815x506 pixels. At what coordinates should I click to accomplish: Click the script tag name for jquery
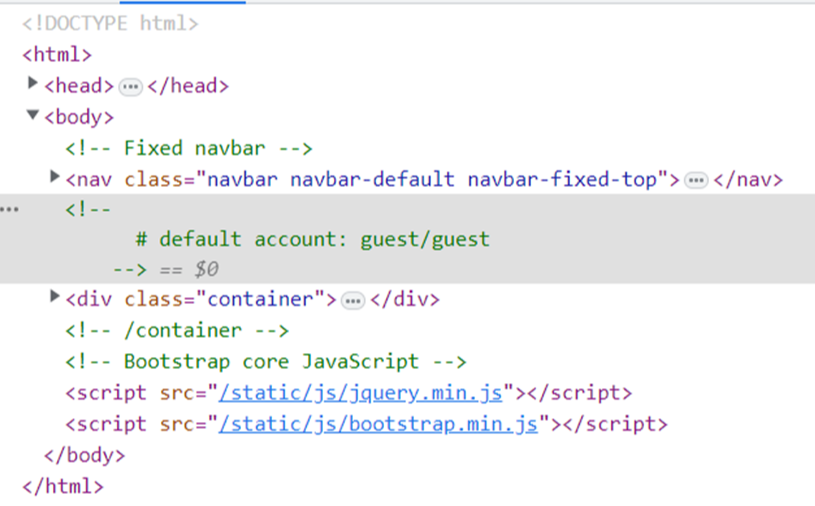111,393
